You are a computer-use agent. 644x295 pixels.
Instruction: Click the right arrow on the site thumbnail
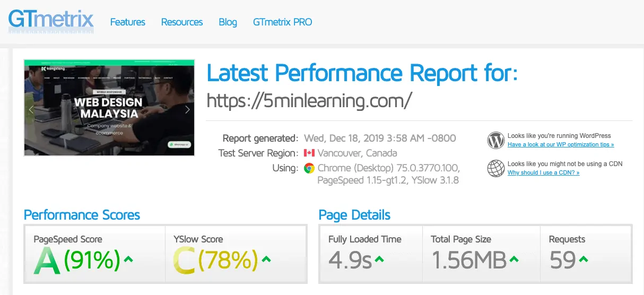tap(187, 110)
